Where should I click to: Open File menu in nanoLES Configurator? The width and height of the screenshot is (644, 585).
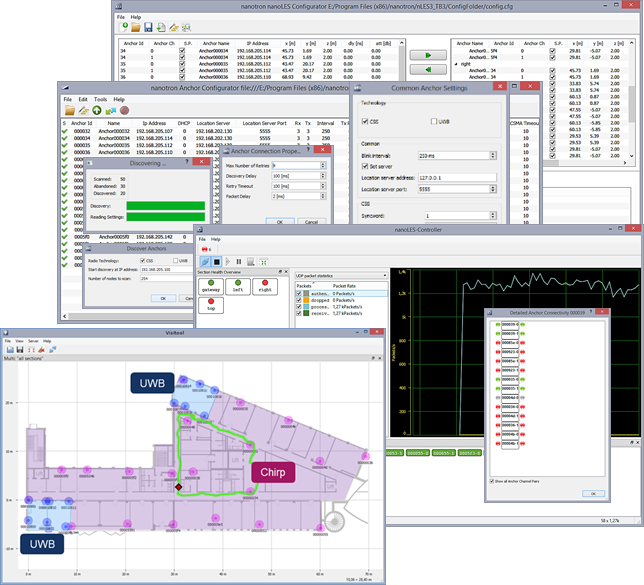tap(121, 17)
